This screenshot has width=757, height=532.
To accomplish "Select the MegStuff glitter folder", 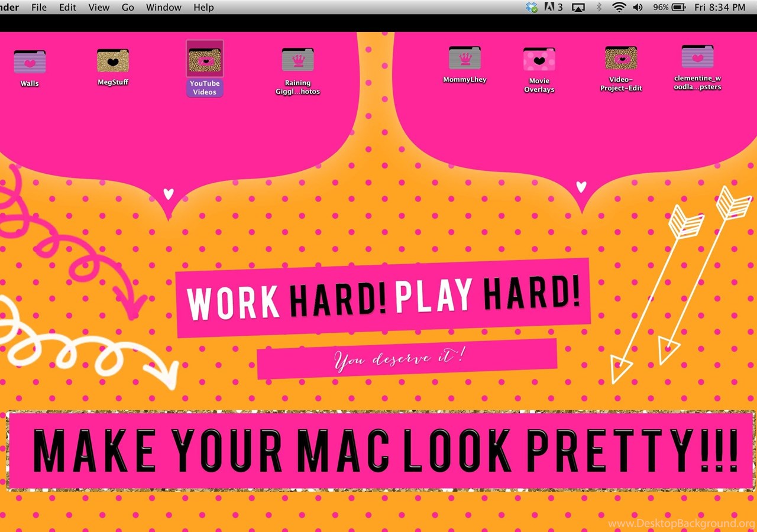I will (113, 61).
